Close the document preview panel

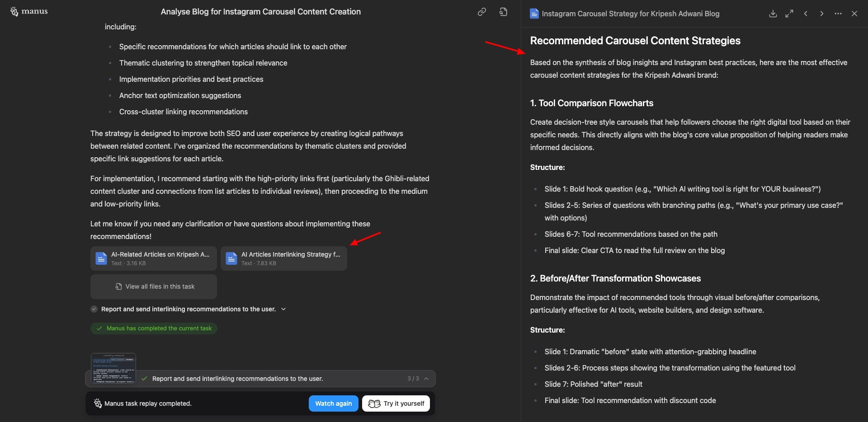(x=854, y=14)
